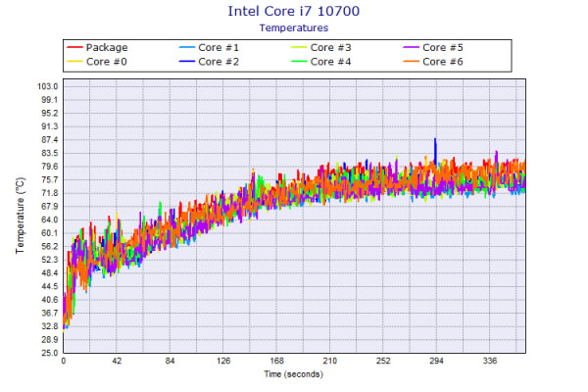Click the green Core #4 line swatch
The image size is (588, 392).
299,62
